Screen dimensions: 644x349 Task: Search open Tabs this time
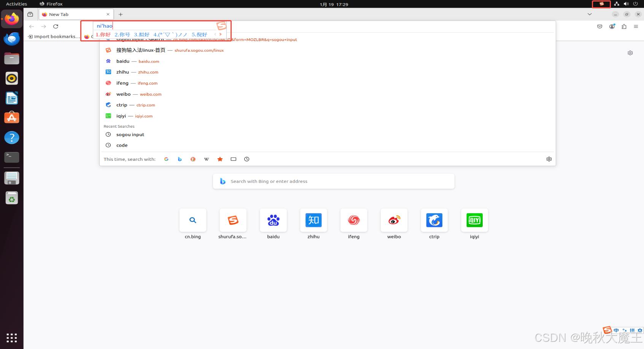[234, 159]
